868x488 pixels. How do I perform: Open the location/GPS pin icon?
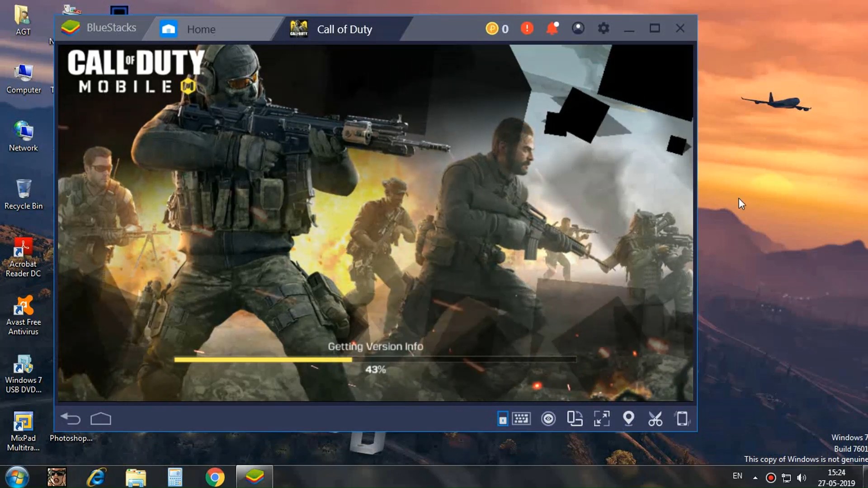[x=628, y=418]
